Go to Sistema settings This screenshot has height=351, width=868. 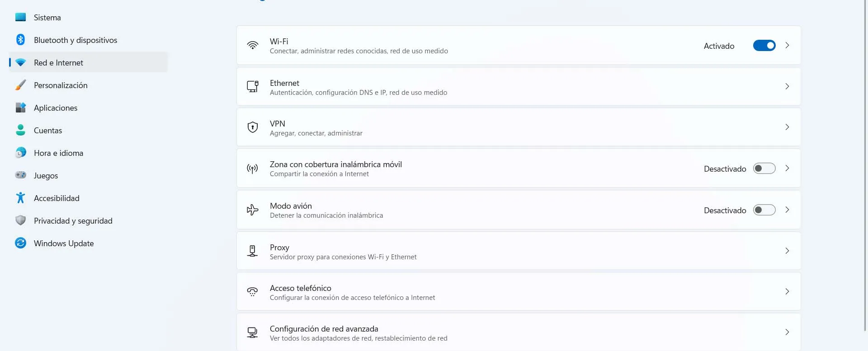coord(89,17)
